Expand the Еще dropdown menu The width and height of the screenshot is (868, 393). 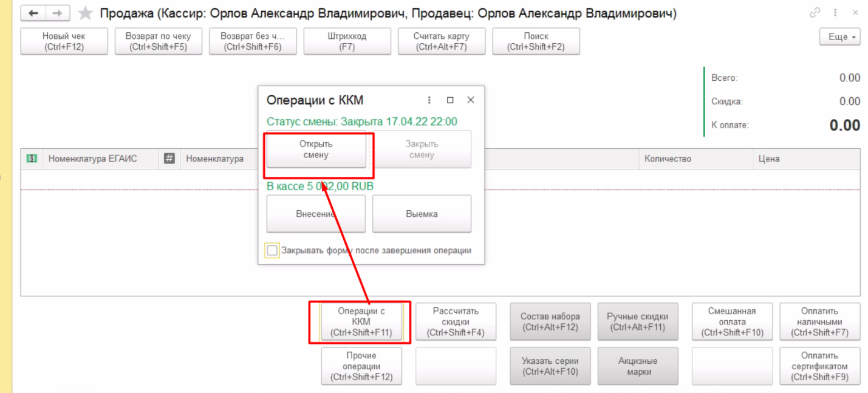click(839, 37)
